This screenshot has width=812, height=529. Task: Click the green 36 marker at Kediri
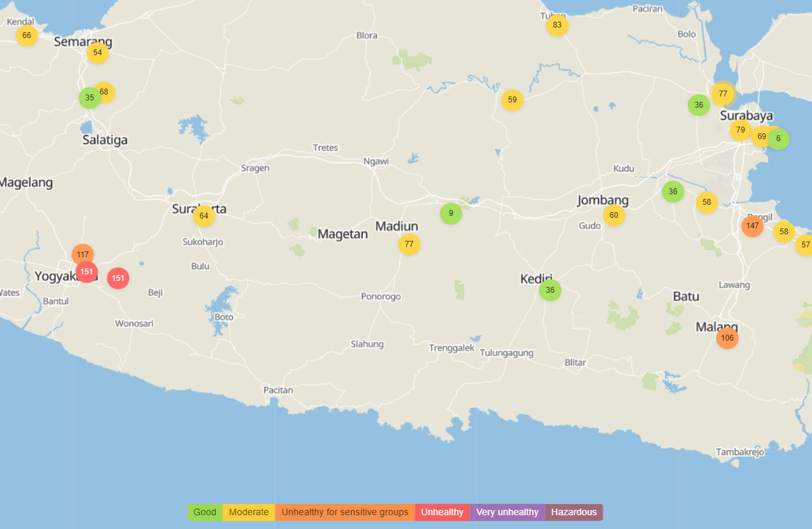(550, 289)
